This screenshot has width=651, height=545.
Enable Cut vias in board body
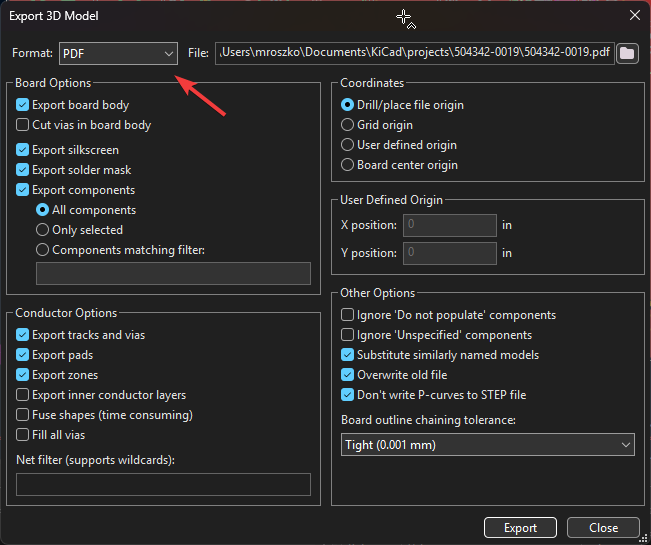pyautogui.click(x=23, y=125)
